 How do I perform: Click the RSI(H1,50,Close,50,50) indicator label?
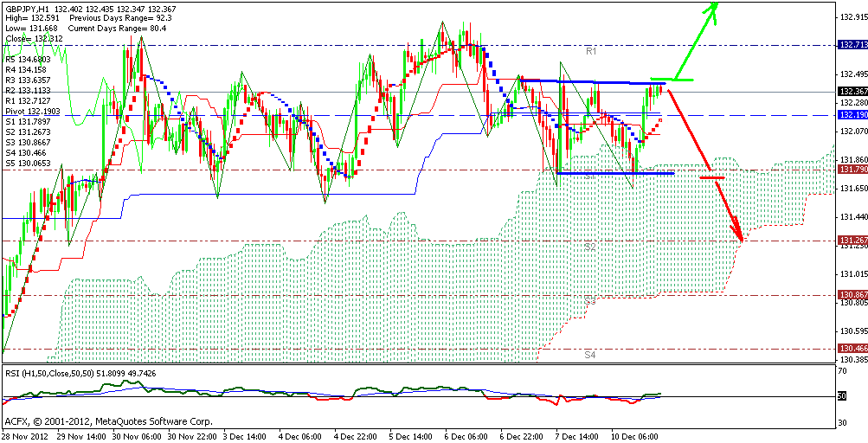tap(54, 373)
